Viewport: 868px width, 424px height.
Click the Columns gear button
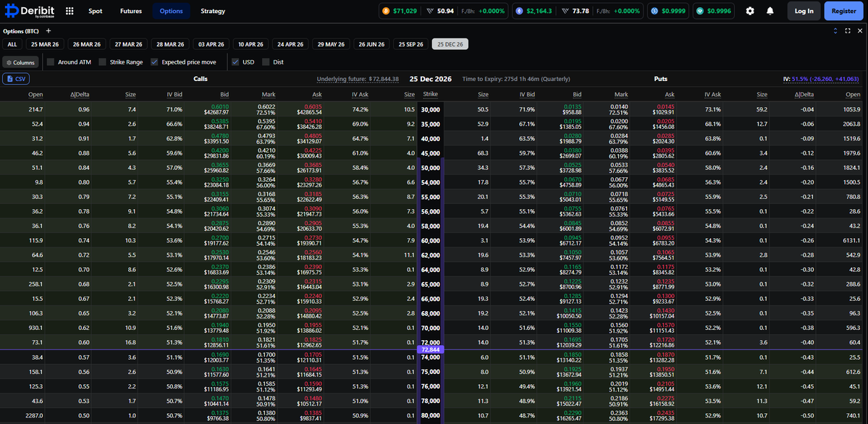point(20,62)
